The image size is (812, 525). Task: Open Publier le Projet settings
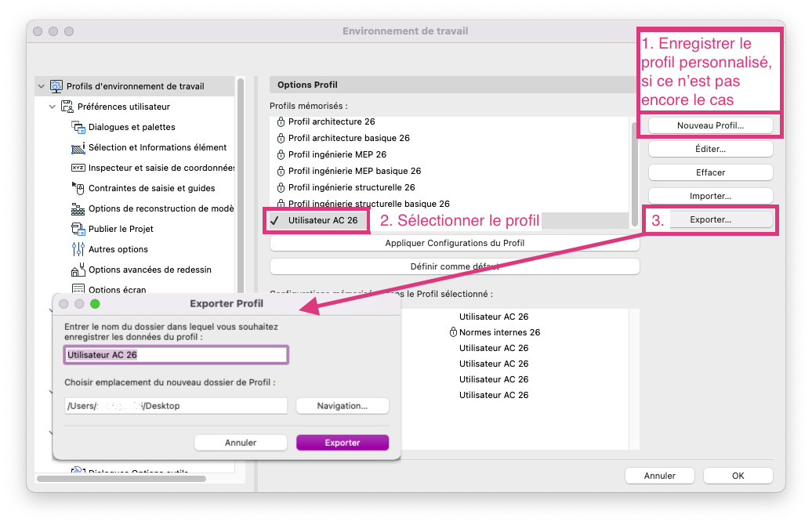[x=121, y=229]
